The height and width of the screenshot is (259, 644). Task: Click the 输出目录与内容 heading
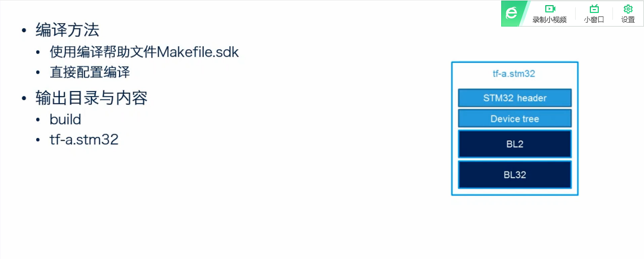(91, 98)
